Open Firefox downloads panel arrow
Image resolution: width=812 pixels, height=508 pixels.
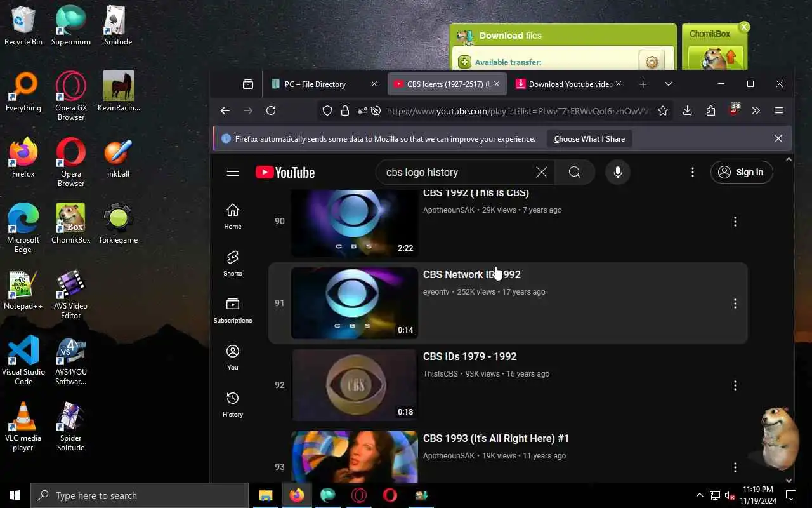[687, 110]
